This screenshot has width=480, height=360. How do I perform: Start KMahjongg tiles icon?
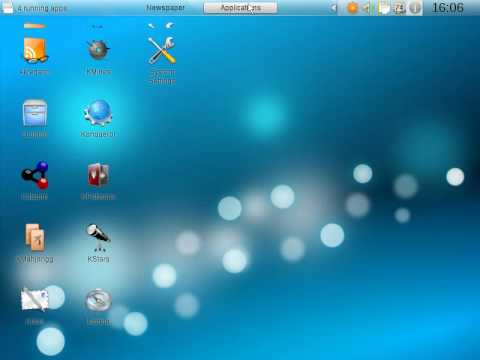pos(35,237)
